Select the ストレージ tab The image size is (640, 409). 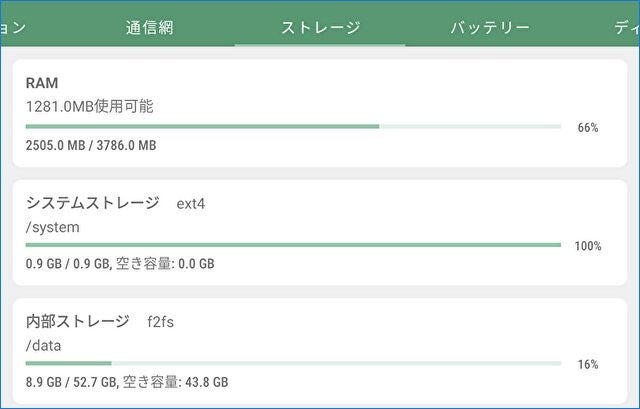click(x=320, y=27)
